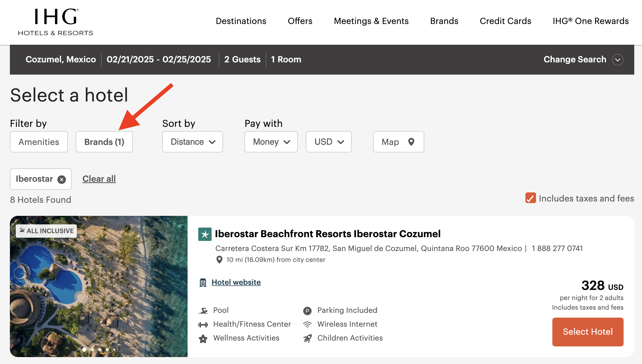Click the Select a hotel heading
This screenshot has height=364, width=642.
(69, 95)
